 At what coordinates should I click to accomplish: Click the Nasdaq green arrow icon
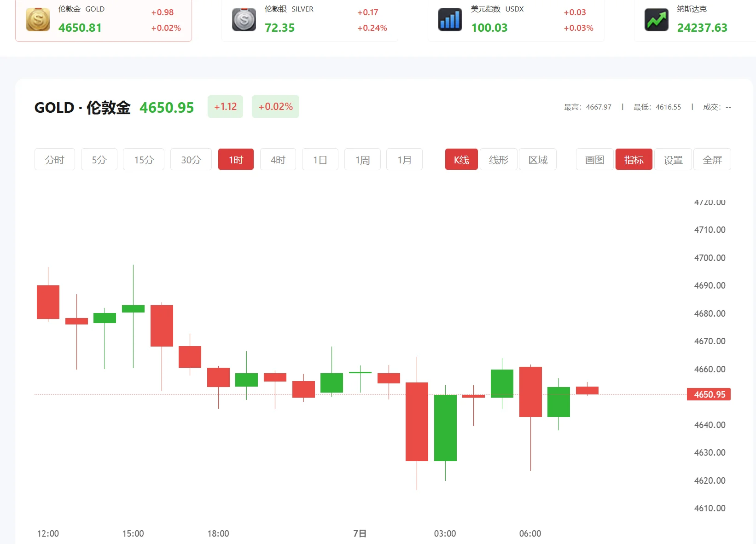[657, 20]
